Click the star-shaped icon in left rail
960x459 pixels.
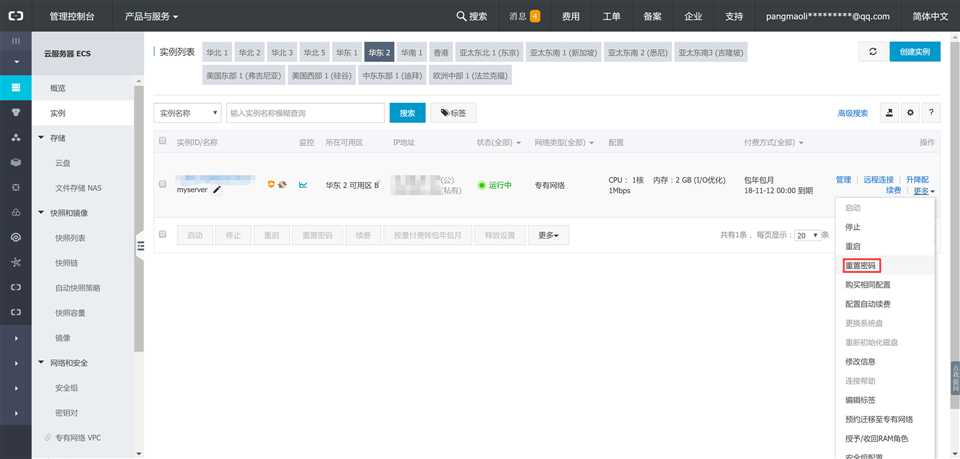16,263
